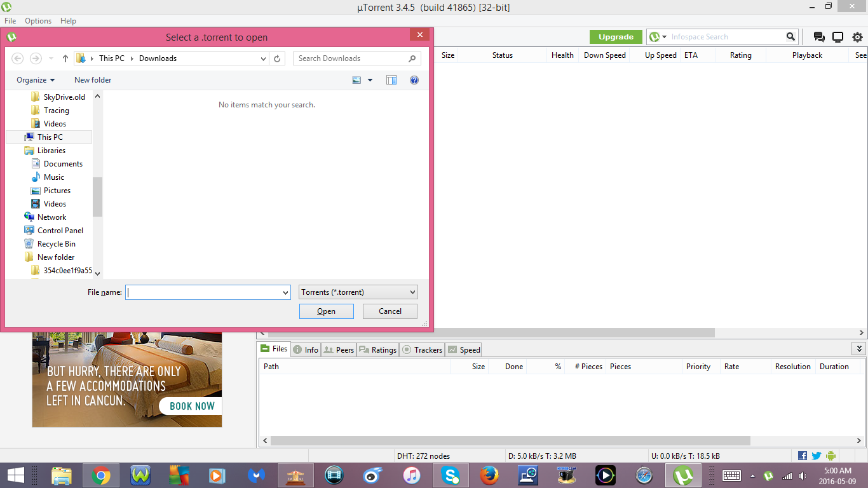Select Network in navigation pane
The image size is (868, 488).
[x=45, y=217]
